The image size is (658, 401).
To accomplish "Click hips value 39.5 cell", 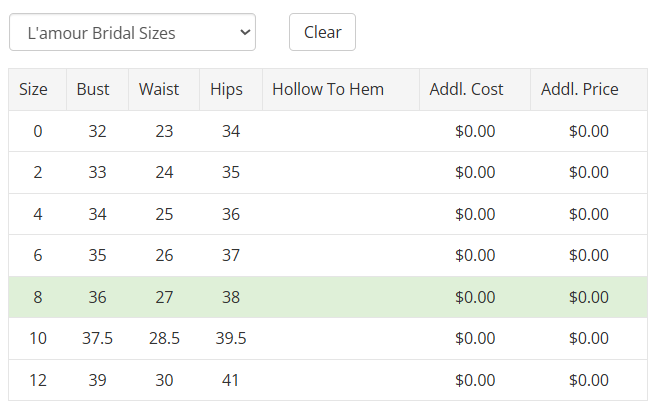I will pos(231,339).
